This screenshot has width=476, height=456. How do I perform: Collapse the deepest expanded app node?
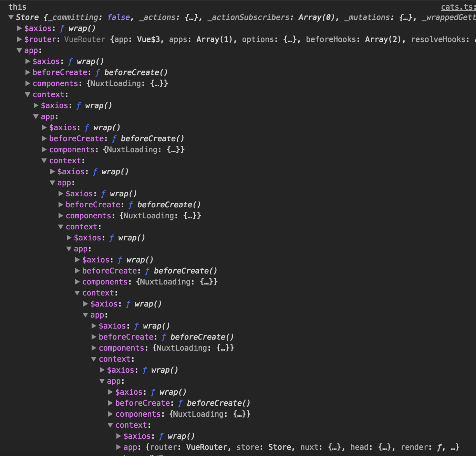pyautogui.click(x=102, y=381)
